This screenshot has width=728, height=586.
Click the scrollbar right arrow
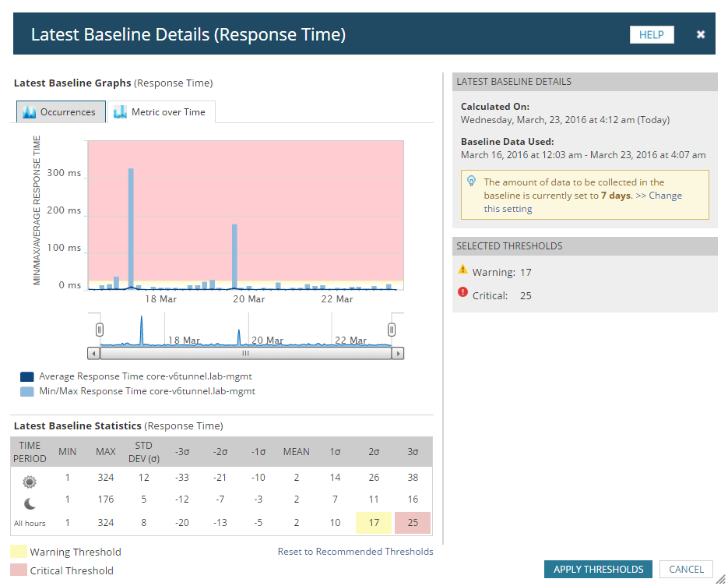click(x=398, y=353)
